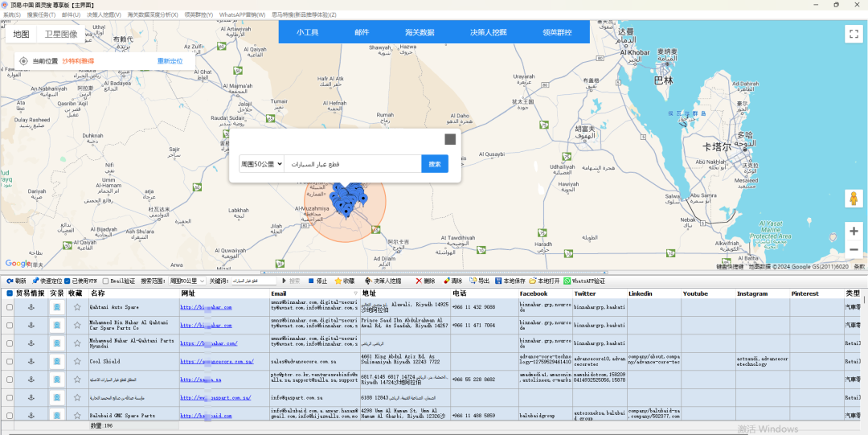
Task: Open the WhatsAPP营销(W) menu
Action: tap(243, 14)
